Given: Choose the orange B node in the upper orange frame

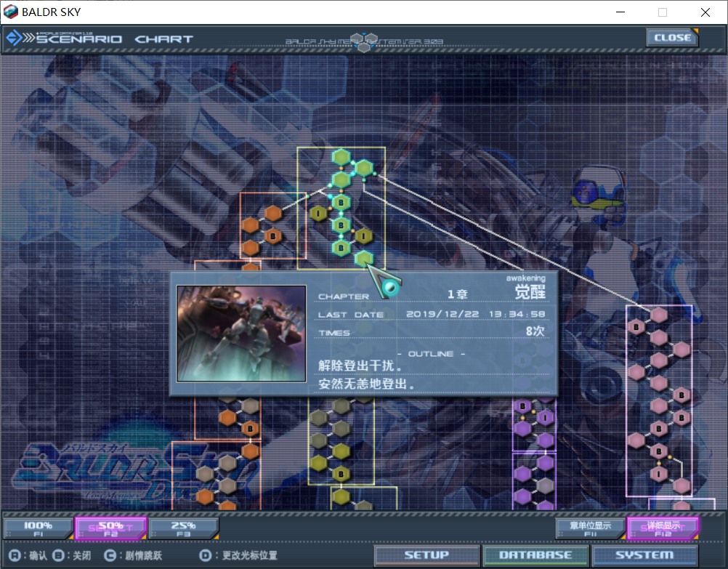Looking at the screenshot, I should (273, 236).
